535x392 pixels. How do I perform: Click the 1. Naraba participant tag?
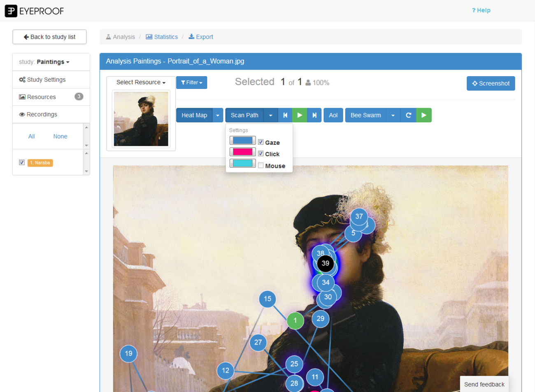40,163
